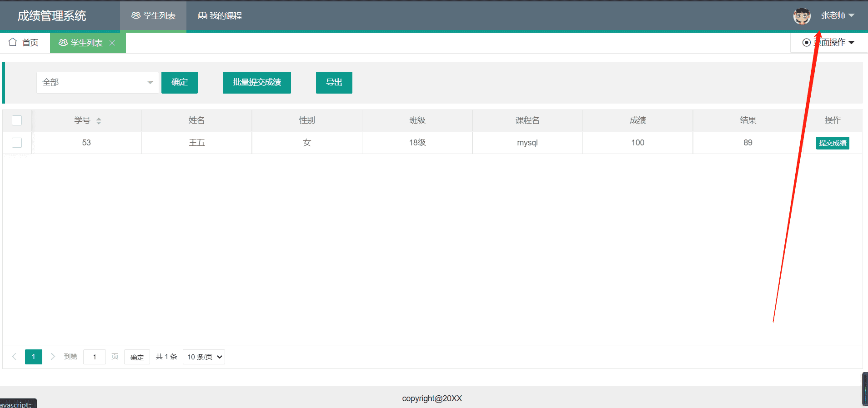868x408 pixels.
Task: Tick the select-all header checkbox
Action: pos(17,120)
